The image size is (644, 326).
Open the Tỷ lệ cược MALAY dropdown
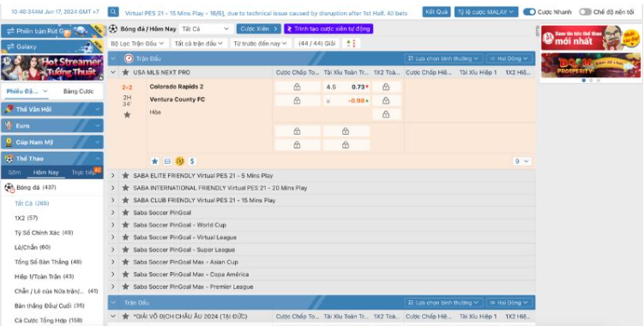click(x=486, y=12)
